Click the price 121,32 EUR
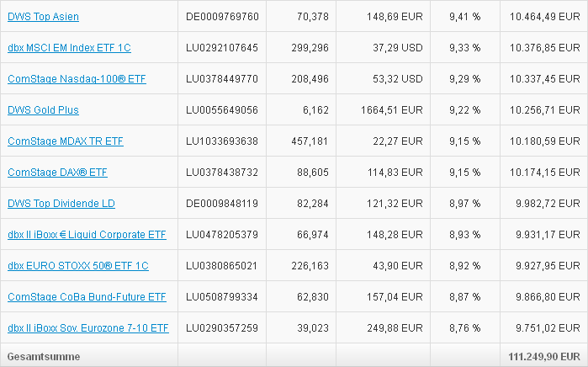The image size is (588, 367). [395, 204]
